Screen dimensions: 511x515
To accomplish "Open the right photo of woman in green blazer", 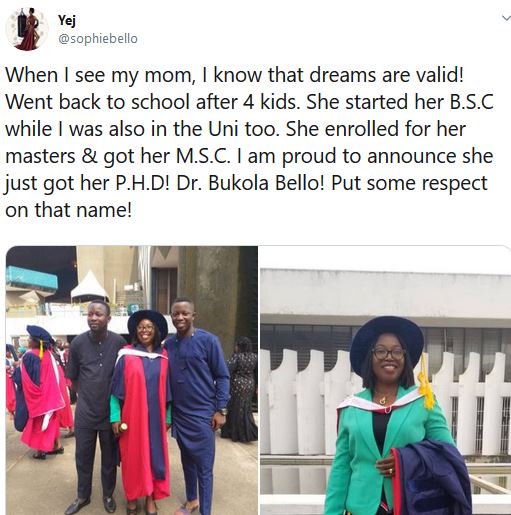I will coord(386,380).
